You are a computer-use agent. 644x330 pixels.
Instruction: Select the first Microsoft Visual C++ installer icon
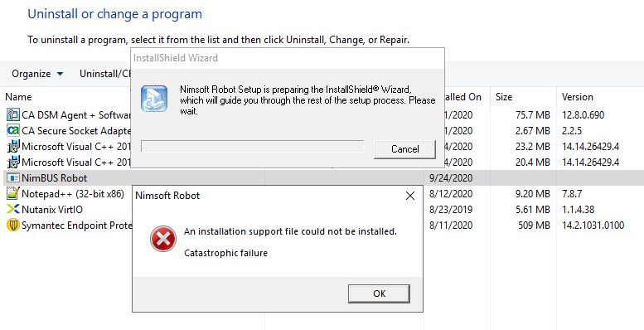pos(12,146)
